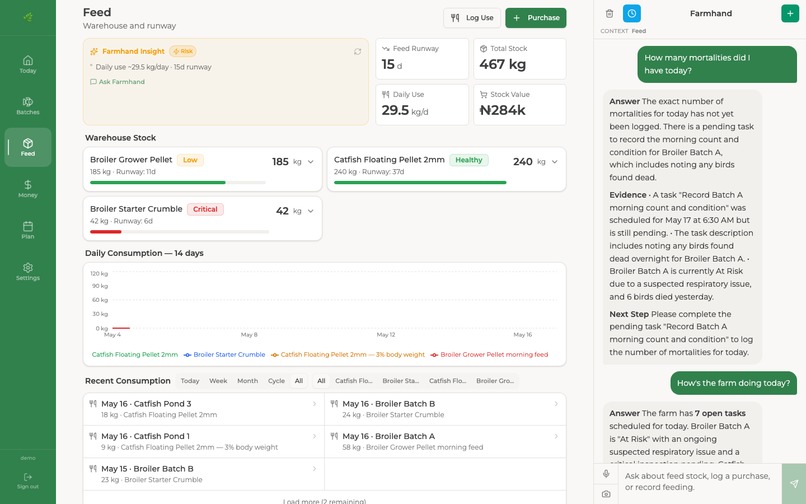Image resolution: width=806 pixels, height=504 pixels.
Task: Select the Broiler Gro... feed filter chip
Action: pyautogui.click(x=494, y=381)
